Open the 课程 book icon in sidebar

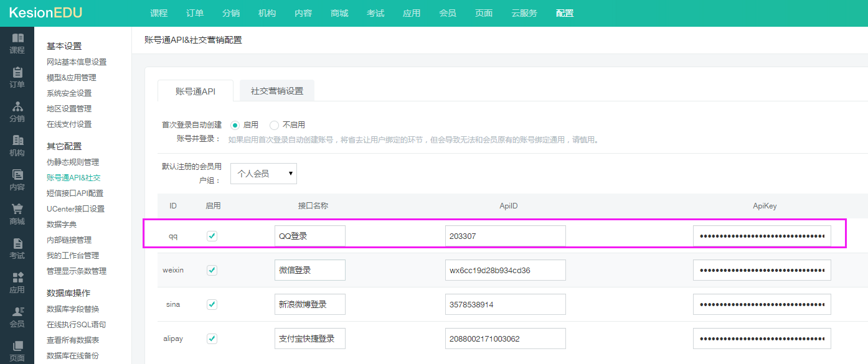click(x=17, y=39)
